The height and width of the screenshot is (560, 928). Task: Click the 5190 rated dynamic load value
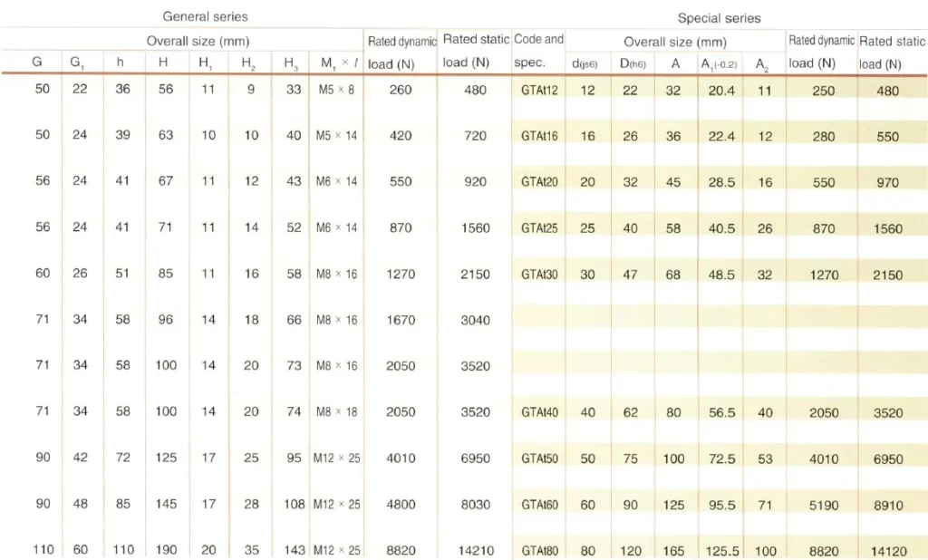coord(824,506)
